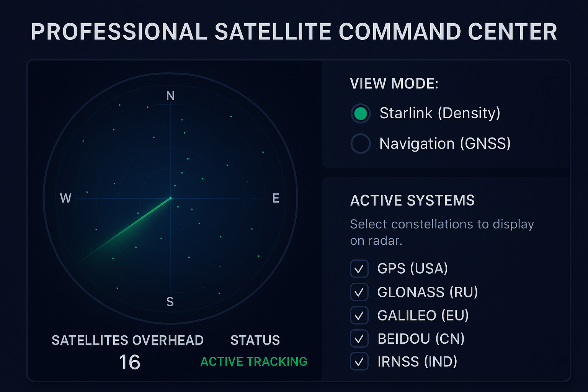This screenshot has width=588, height=392.
Task: Click the satellite marker near the W edge
Action: (86, 192)
